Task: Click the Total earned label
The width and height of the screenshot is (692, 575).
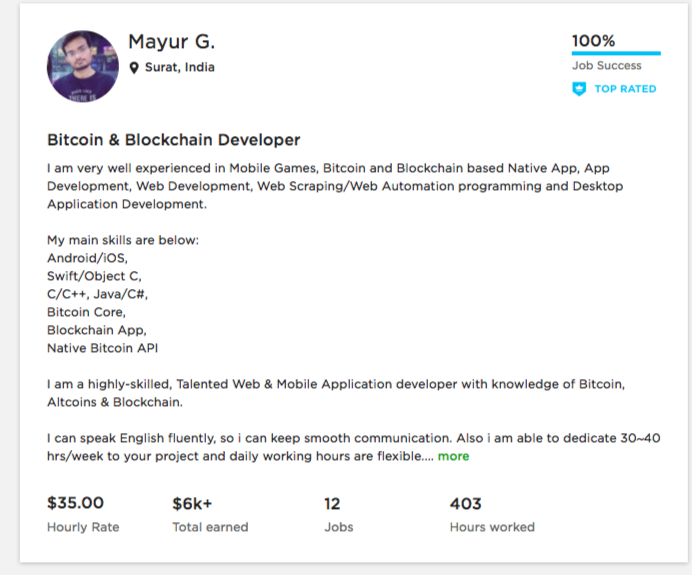Action: pos(210,527)
